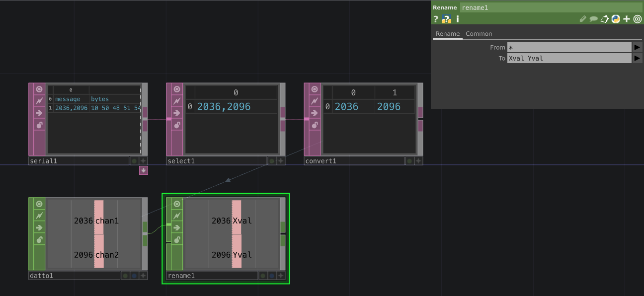Click the plus icon in parameter dialog header

(626, 19)
